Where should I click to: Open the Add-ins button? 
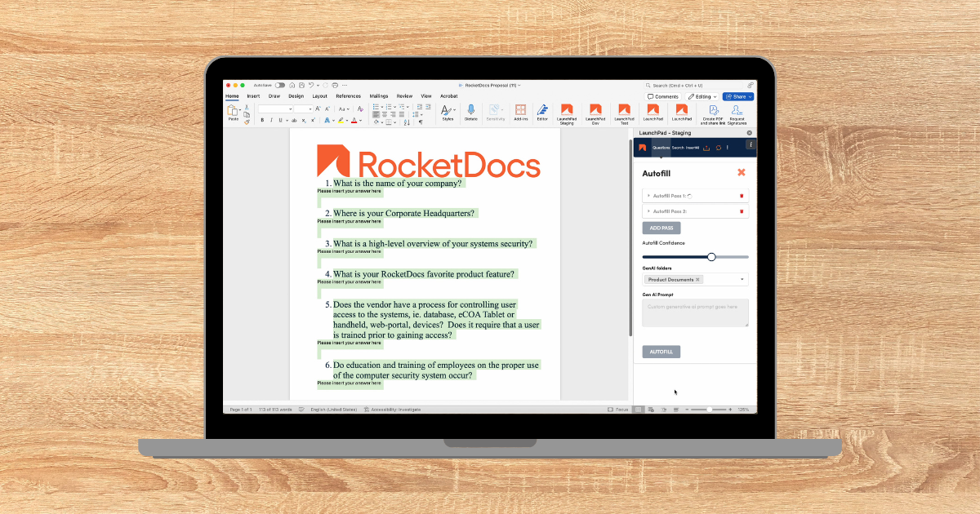tap(520, 113)
